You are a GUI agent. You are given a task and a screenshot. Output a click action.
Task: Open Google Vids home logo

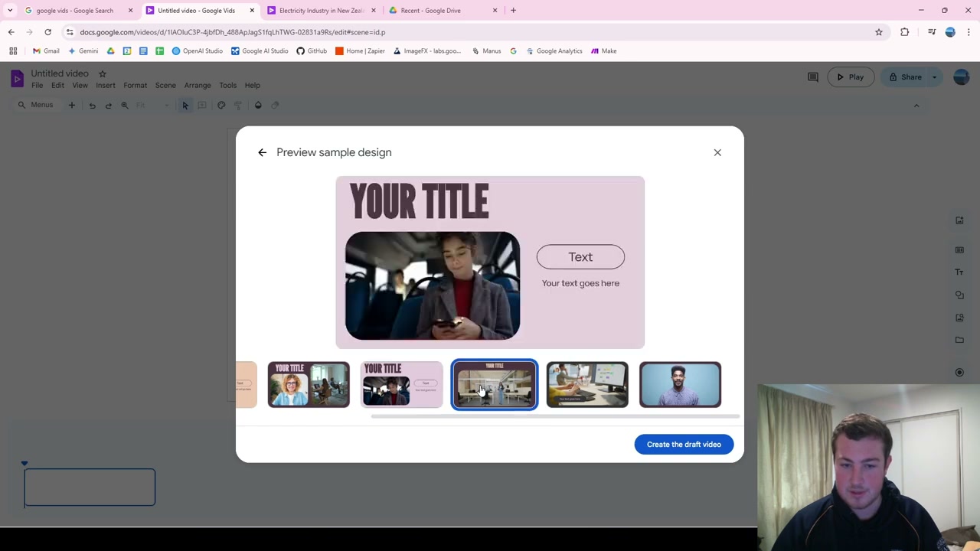[x=17, y=78]
